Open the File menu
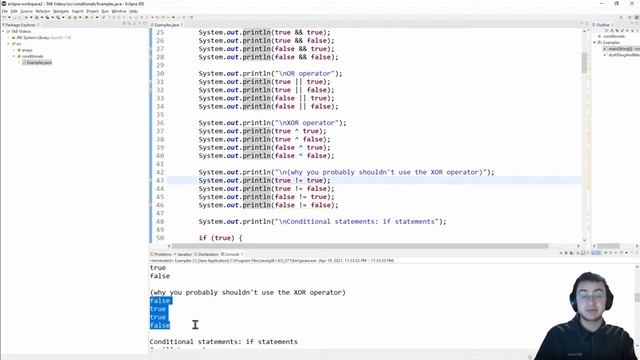Viewport: 640px width, 360px height. coord(5,11)
